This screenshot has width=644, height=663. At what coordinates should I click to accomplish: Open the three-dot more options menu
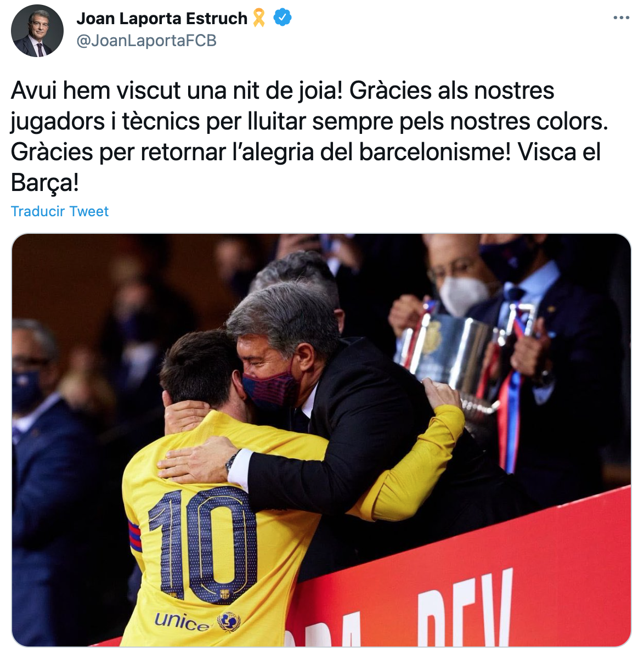click(x=621, y=18)
